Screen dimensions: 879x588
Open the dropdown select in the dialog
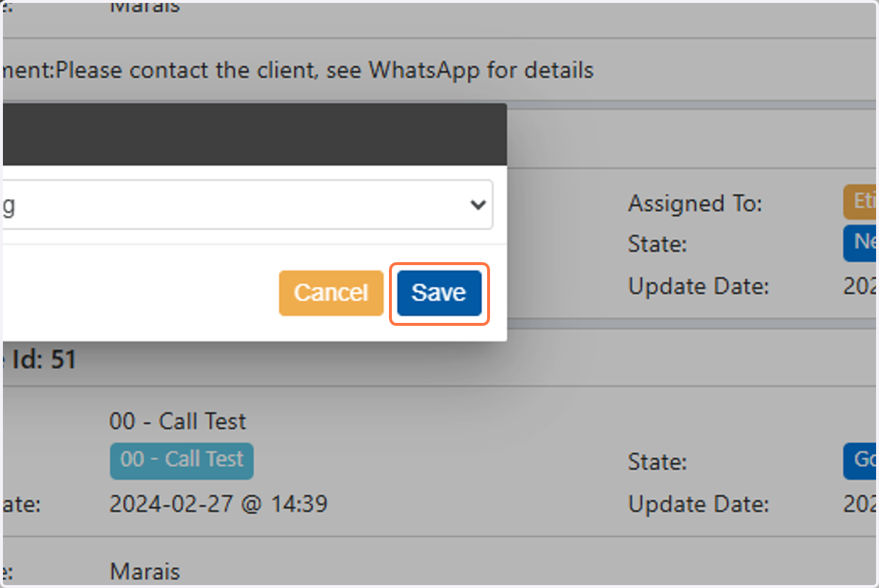coord(247,205)
